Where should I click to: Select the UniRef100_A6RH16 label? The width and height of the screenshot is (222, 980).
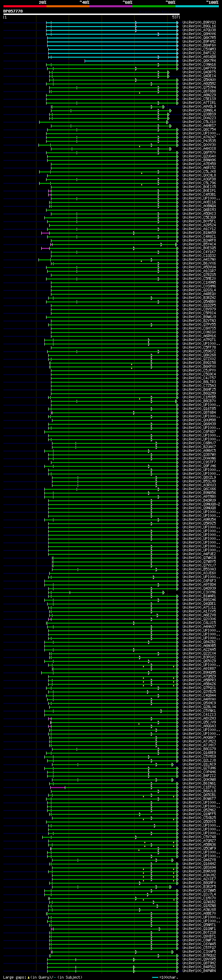(x=199, y=336)
